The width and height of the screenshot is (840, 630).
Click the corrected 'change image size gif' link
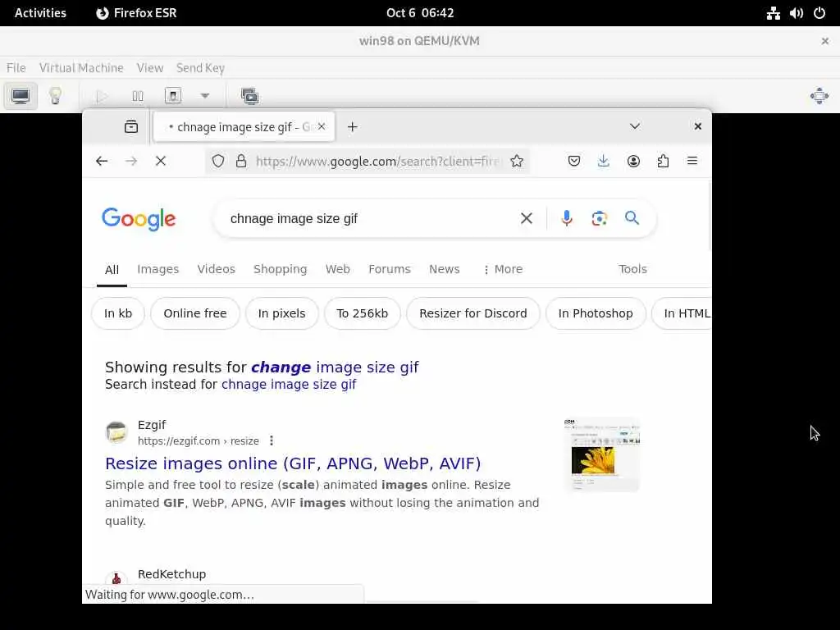335,367
